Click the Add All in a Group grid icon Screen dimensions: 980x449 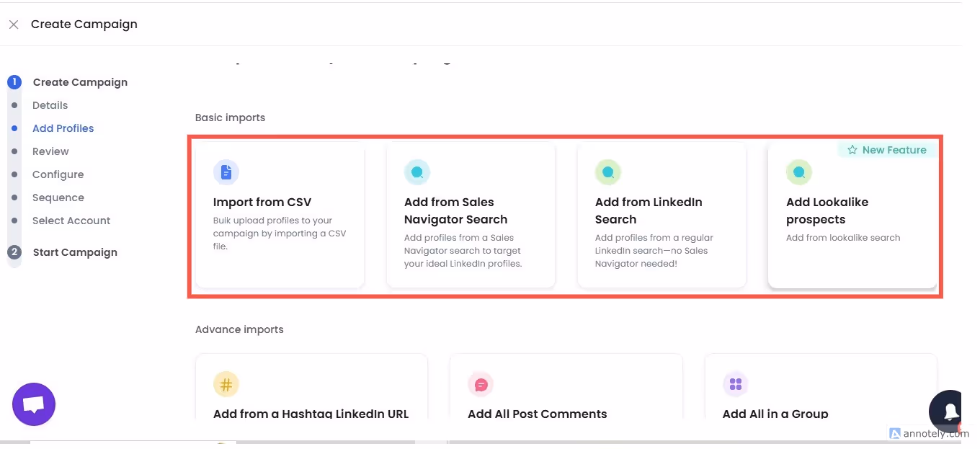pos(735,384)
